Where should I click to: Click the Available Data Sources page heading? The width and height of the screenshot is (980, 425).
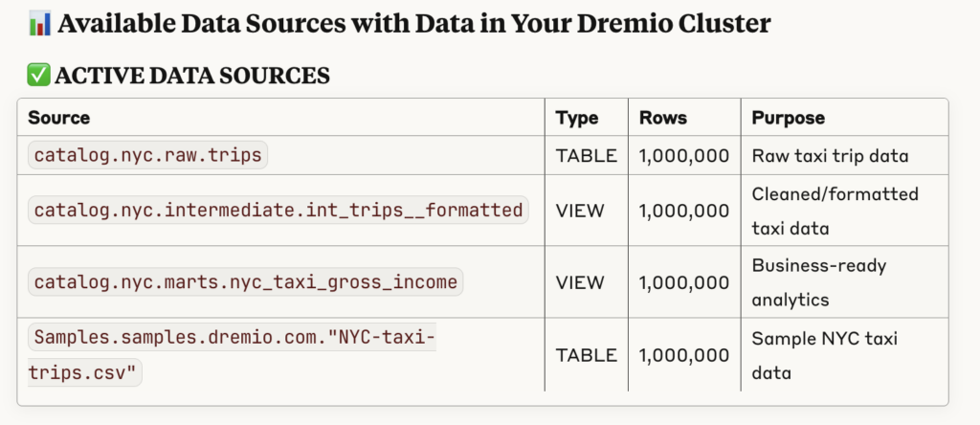413,24
